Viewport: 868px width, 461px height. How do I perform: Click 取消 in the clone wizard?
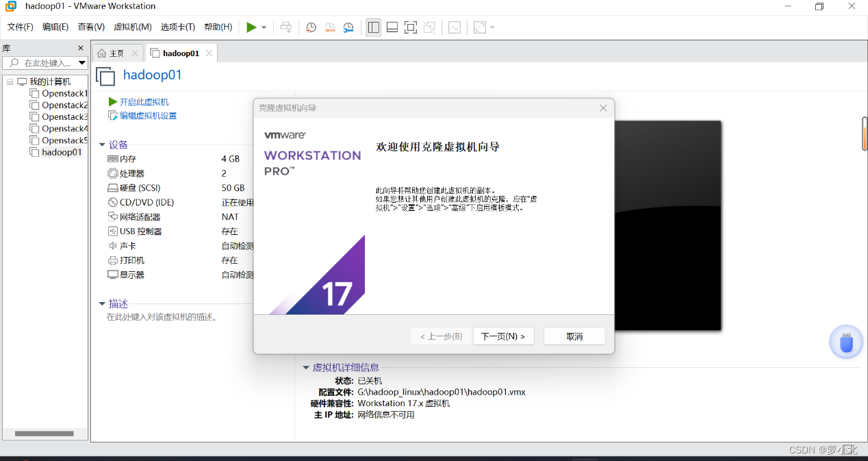pyautogui.click(x=574, y=336)
